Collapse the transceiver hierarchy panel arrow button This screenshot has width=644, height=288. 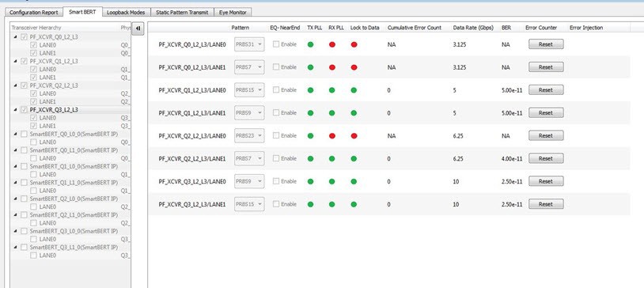coord(138,28)
